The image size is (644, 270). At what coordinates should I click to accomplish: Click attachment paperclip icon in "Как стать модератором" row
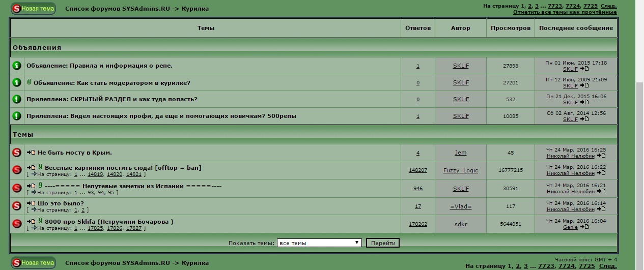point(29,82)
